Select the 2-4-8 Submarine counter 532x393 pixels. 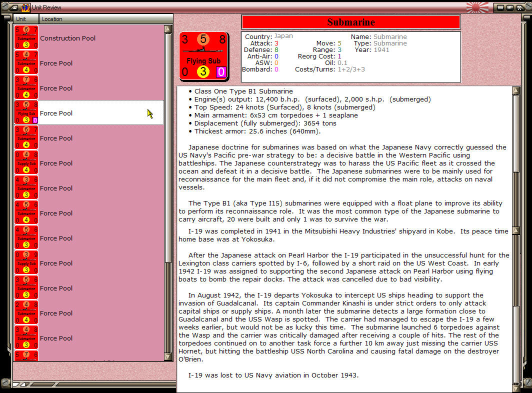point(26,312)
